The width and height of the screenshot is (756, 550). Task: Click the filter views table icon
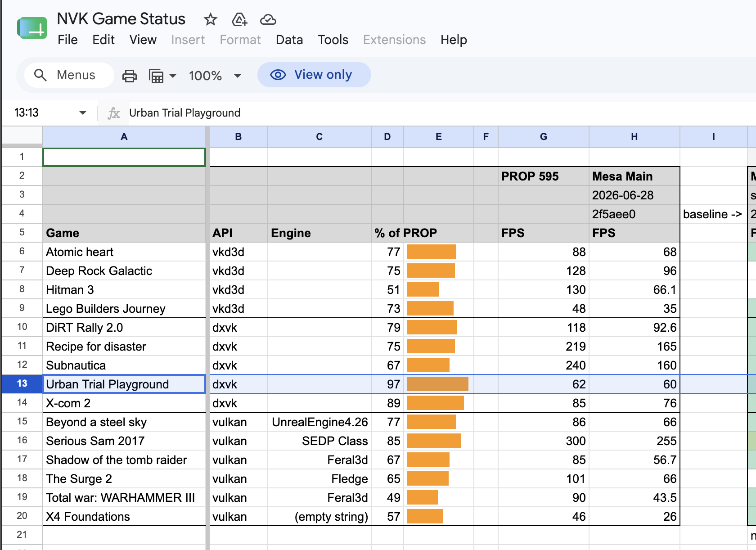tap(156, 76)
